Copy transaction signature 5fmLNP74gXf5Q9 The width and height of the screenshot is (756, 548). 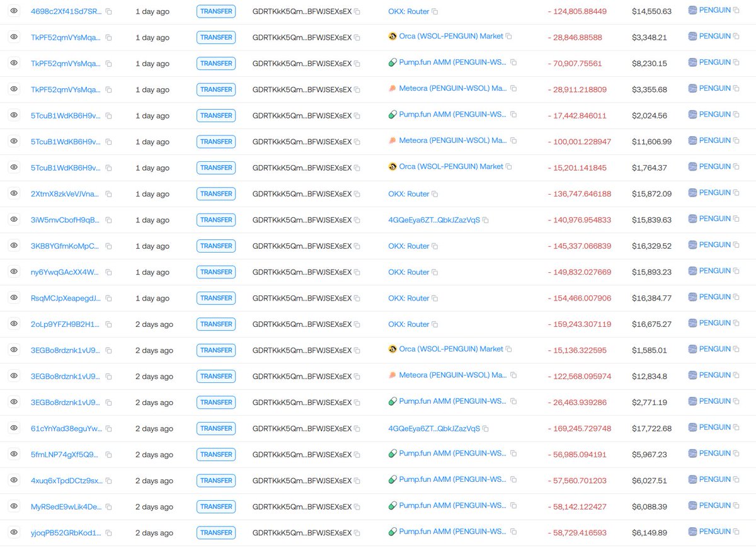(109, 455)
